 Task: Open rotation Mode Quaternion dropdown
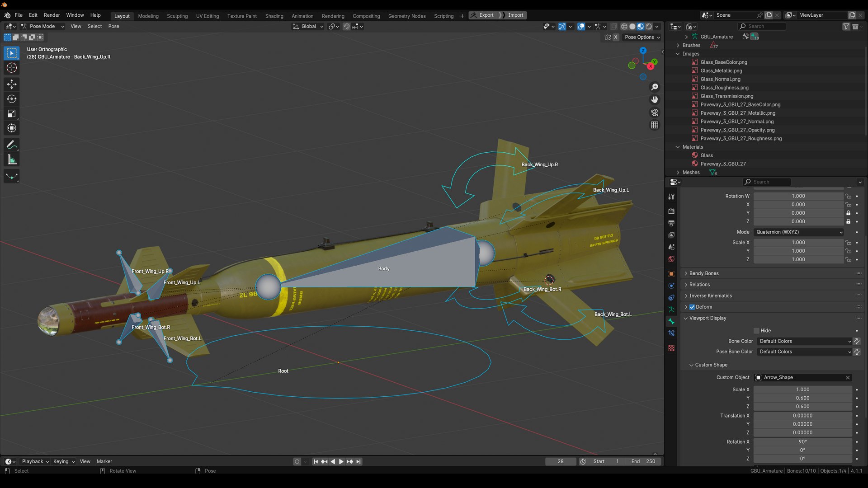pos(799,232)
